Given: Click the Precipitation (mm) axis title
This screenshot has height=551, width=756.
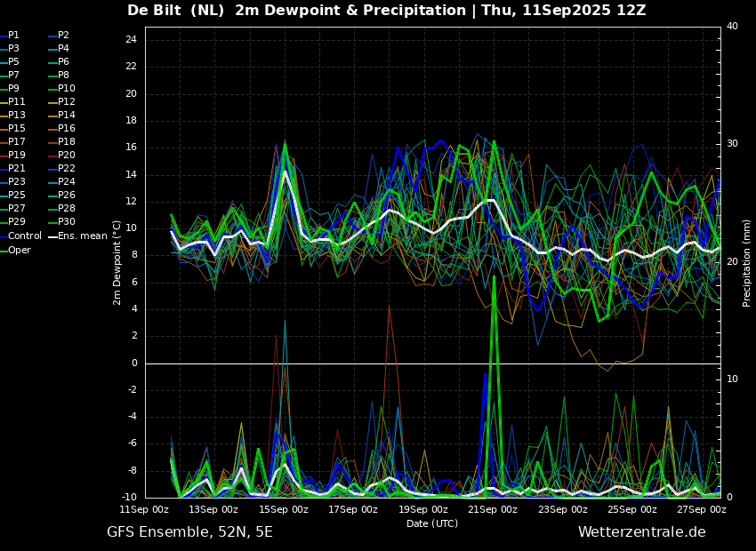Looking at the screenshot, I should click(746, 263).
